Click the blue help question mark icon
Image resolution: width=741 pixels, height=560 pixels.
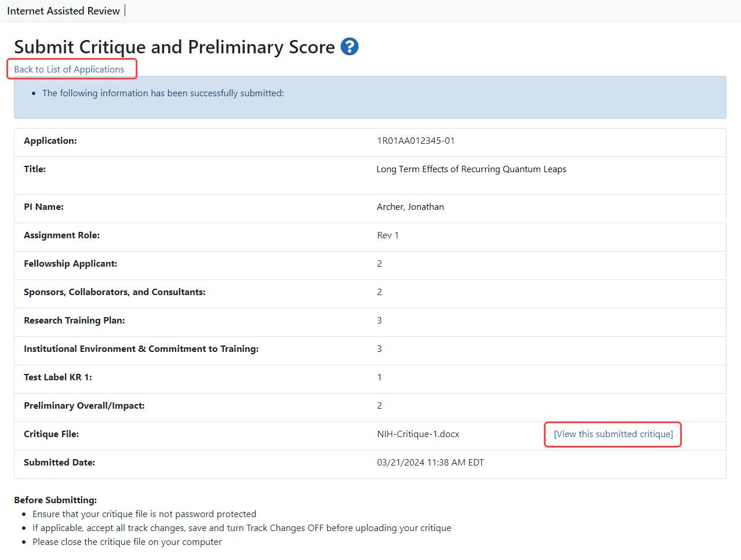349,46
